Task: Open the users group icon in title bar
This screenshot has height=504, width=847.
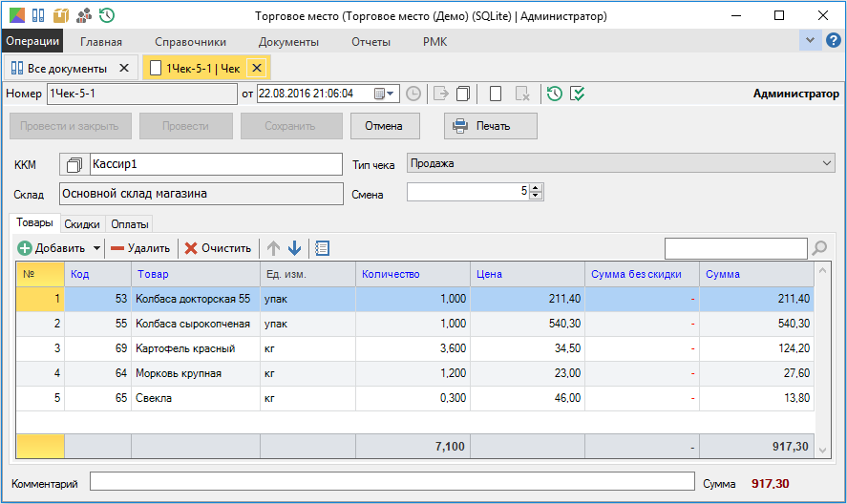Action: click(84, 15)
